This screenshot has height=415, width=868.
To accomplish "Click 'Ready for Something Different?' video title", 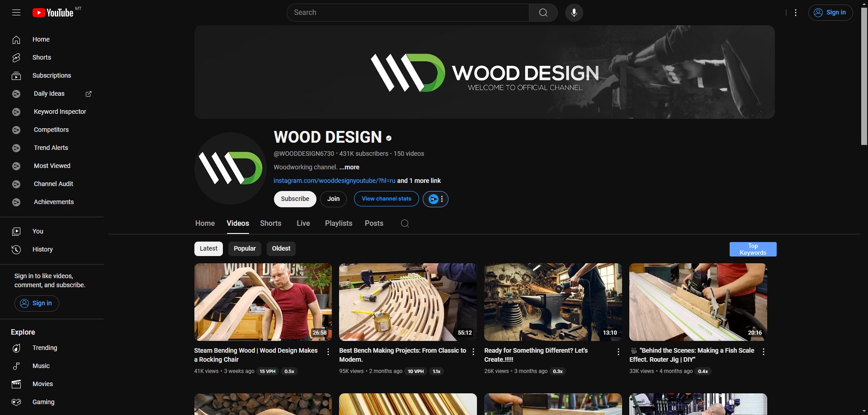I will pos(536,355).
